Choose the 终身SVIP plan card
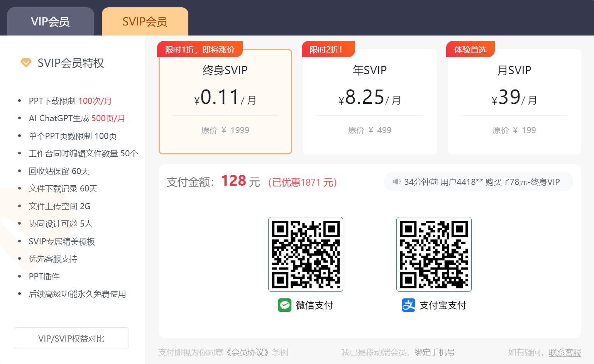The width and height of the screenshot is (594, 364). [225, 102]
